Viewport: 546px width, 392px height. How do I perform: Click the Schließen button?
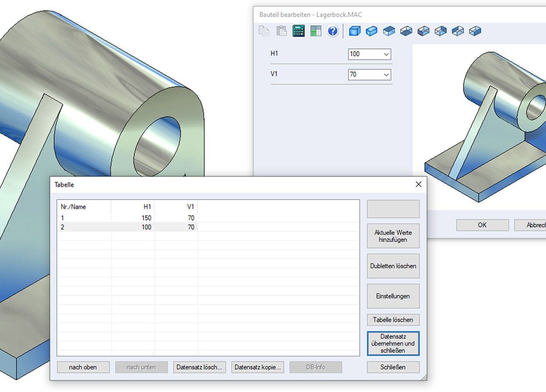tap(393, 367)
